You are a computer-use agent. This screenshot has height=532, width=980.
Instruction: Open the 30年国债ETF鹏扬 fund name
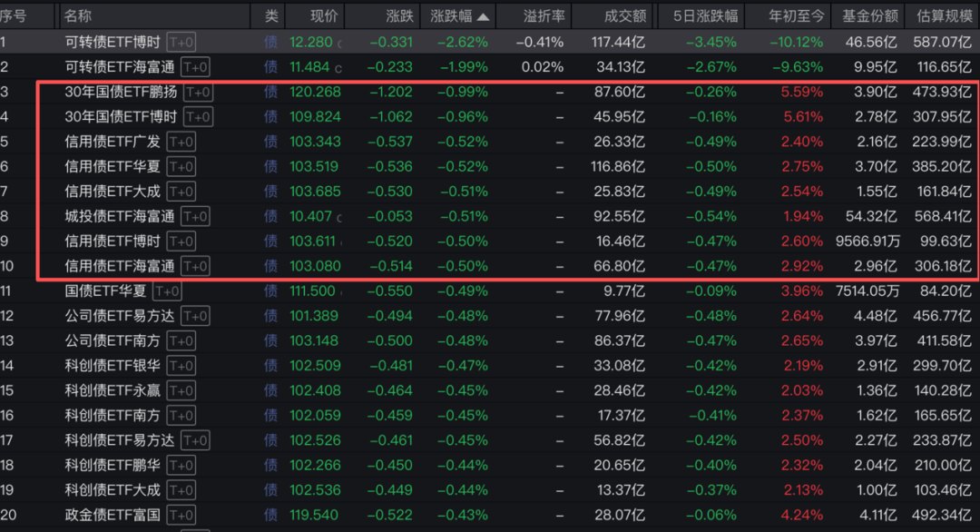click(121, 92)
